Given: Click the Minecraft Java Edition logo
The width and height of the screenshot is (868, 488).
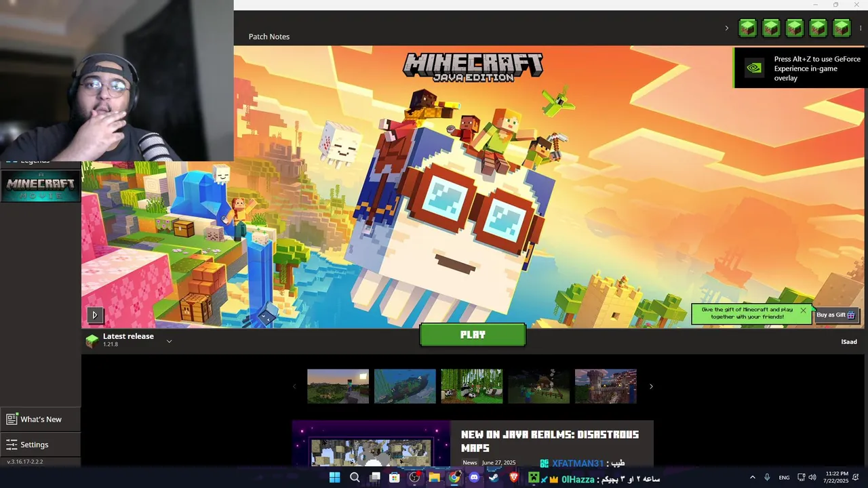Looking at the screenshot, I should [473, 67].
